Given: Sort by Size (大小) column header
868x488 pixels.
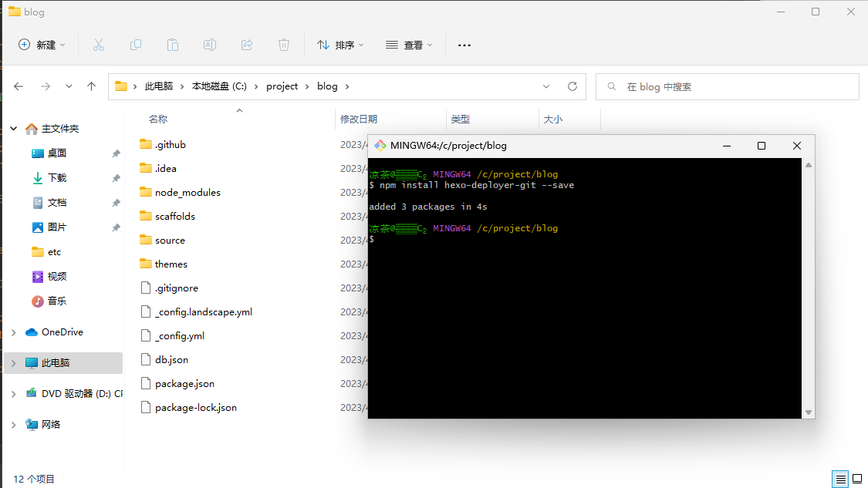Looking at the screenshot, I should (553, 119).
